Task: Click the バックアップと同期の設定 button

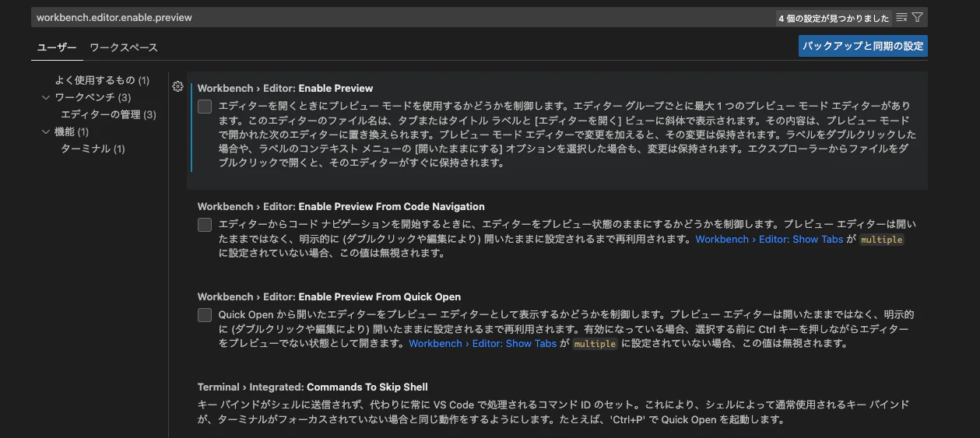Action: coord(863,46)
